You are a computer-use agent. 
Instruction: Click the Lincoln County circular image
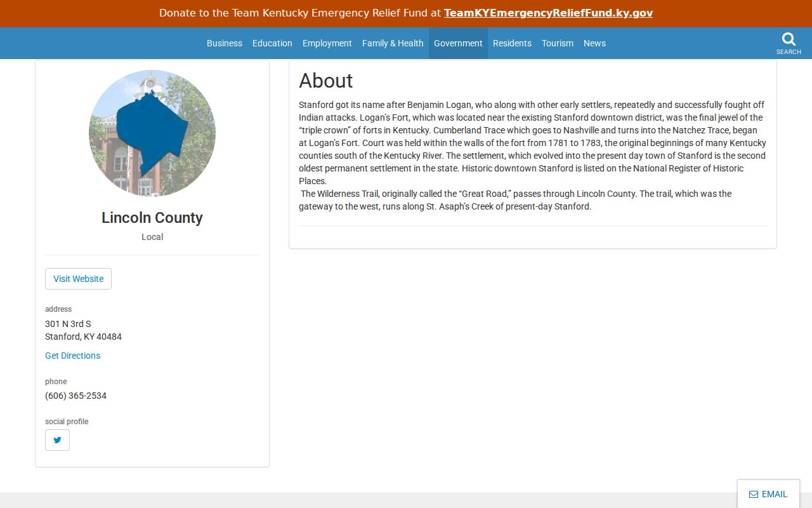pos(152,133)
